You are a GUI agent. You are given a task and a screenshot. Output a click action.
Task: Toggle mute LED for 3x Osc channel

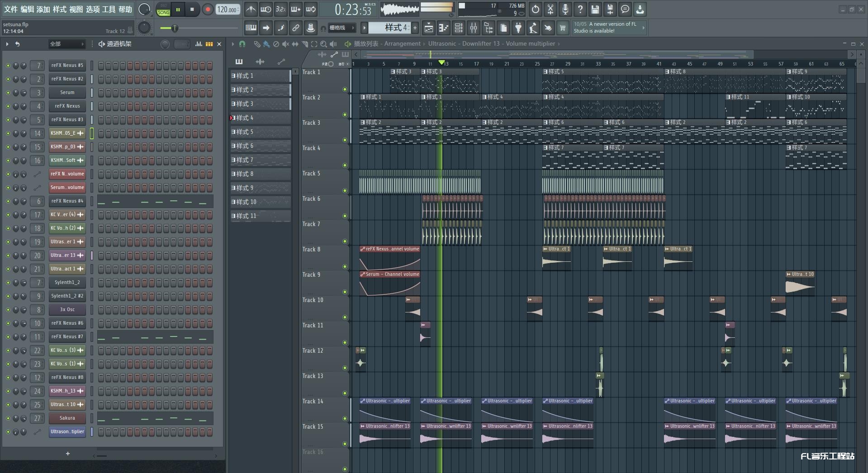click(8, 310)
